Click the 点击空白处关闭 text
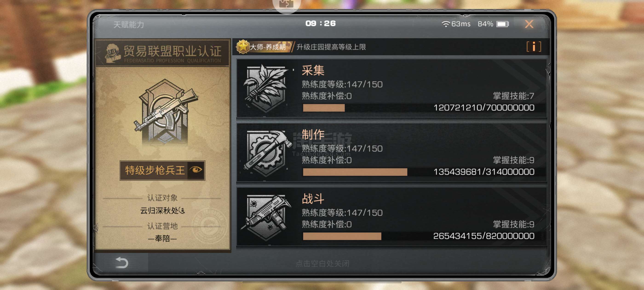Viewport: 644px width, 290px height. (322, 263)
